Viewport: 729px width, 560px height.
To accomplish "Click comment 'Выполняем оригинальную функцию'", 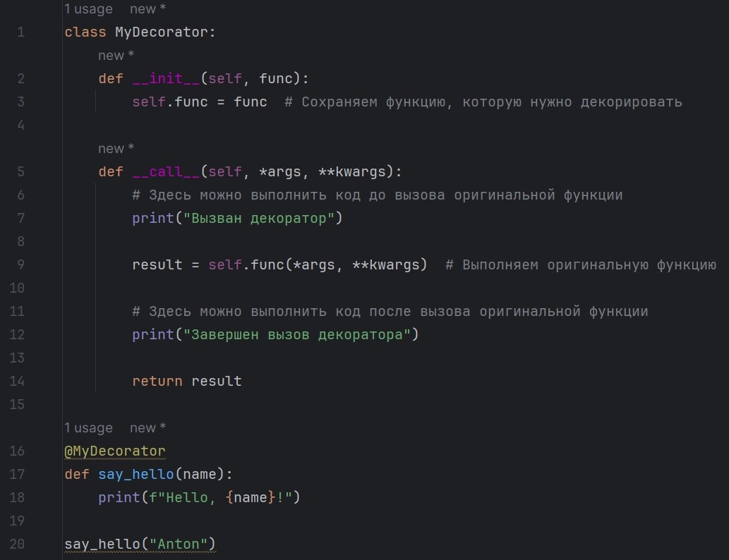I will 581,264.
